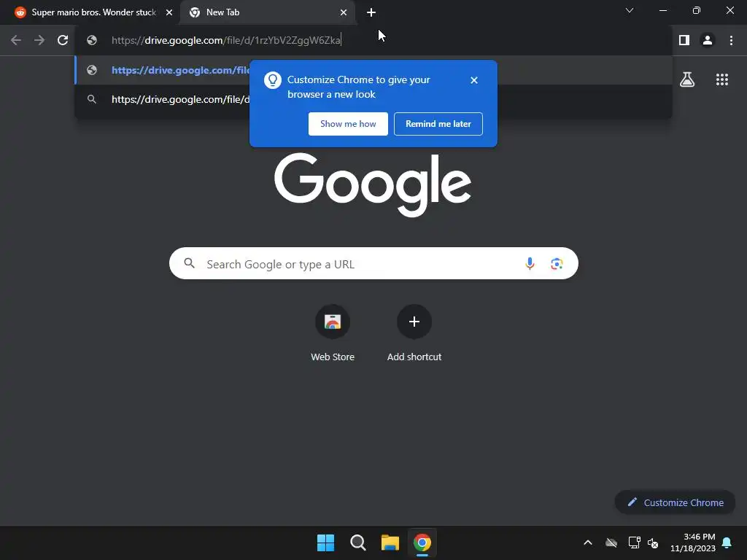Screen dimensions: 747x560
Task: Click the Remind me later button
Action: [438, 124]
